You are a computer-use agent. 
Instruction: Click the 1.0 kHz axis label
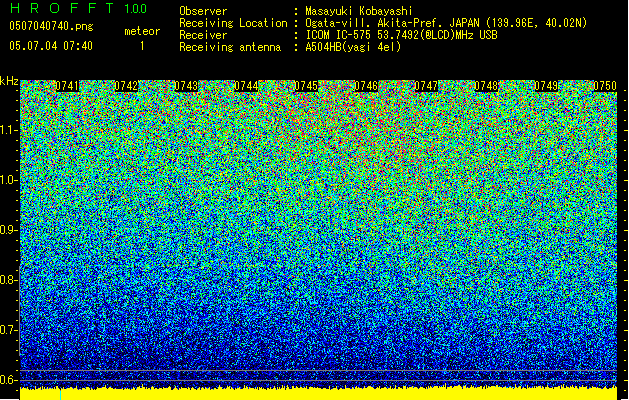pos(8,180)
